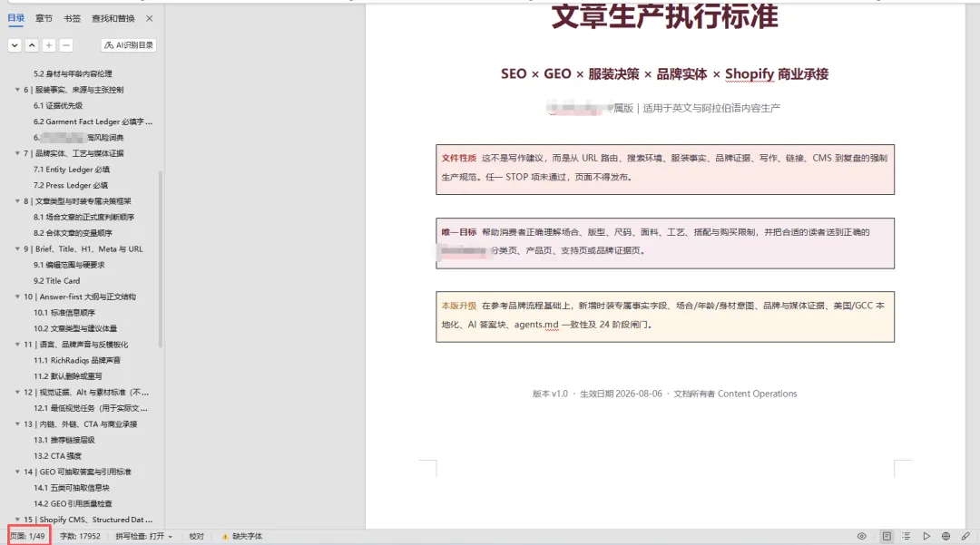The width and height of the screenshot is (980, 545).
Task: Go to heading 9.1 编辑范围与硬要求
Action: pyautogui.click(x=69, y=265)
